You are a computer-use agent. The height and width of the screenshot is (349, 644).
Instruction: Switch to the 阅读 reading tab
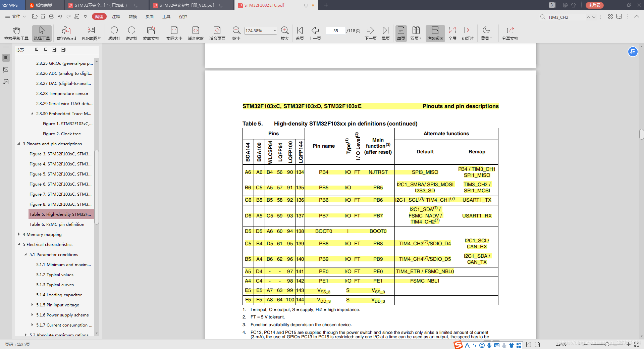coord(99,16)
